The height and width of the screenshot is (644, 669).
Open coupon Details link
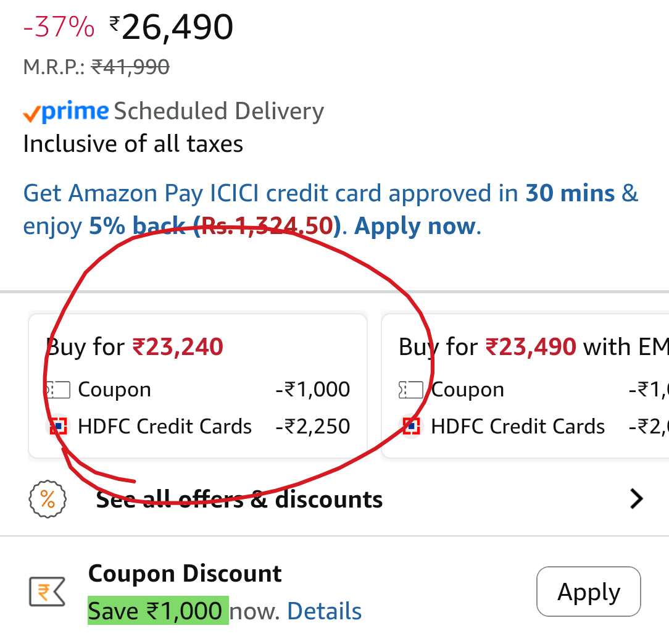click(x=324, y=611)
